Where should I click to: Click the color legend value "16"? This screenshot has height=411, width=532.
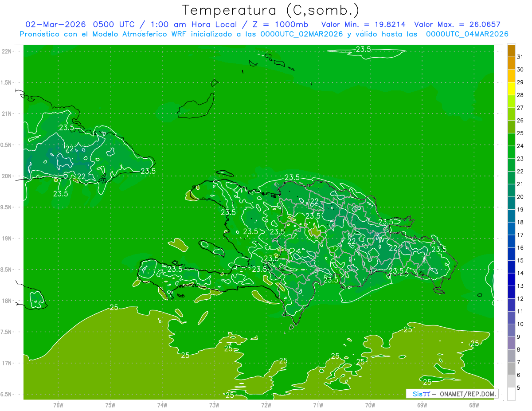[520, 248]
